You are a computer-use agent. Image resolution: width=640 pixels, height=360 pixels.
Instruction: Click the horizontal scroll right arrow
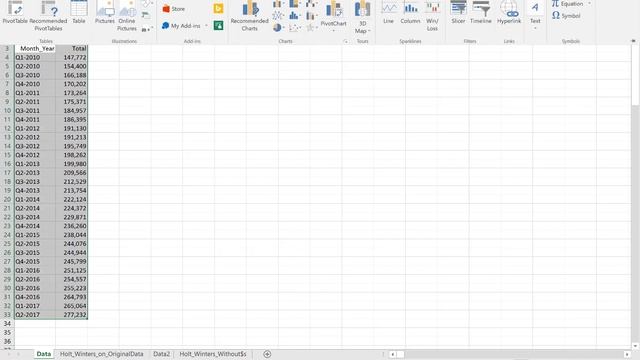[627, 354]
